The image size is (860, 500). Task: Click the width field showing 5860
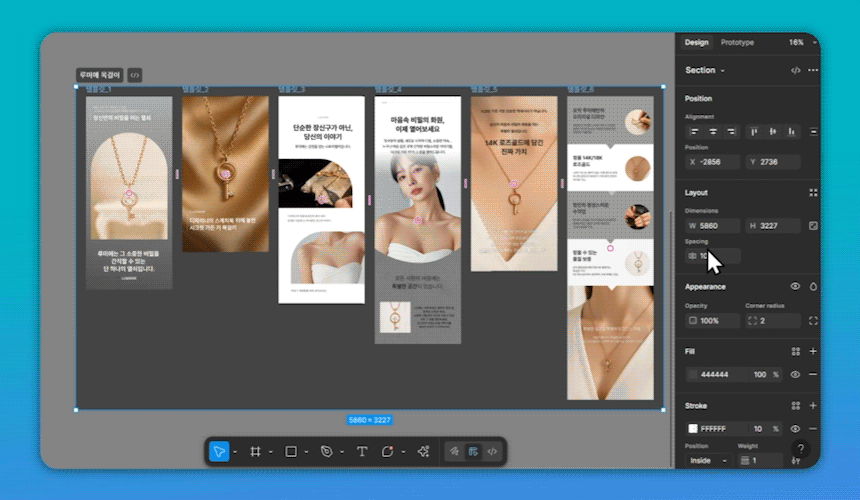coord(712,226)
